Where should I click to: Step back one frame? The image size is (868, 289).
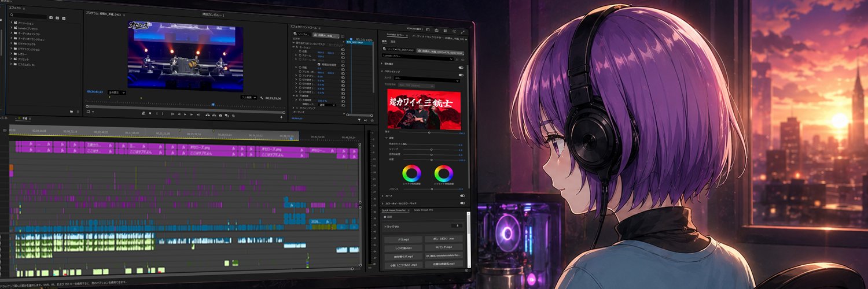coord(179,114)
